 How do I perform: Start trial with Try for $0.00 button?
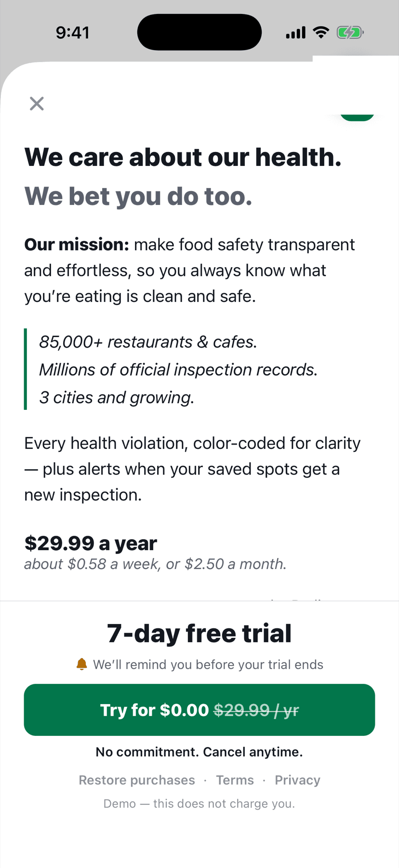tap(199, 710)
